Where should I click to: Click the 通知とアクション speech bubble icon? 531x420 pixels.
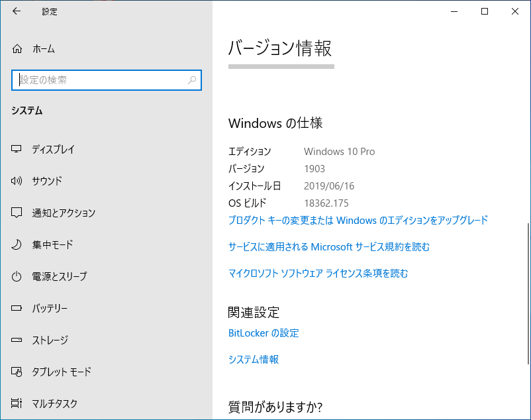(x=17, y=213)
